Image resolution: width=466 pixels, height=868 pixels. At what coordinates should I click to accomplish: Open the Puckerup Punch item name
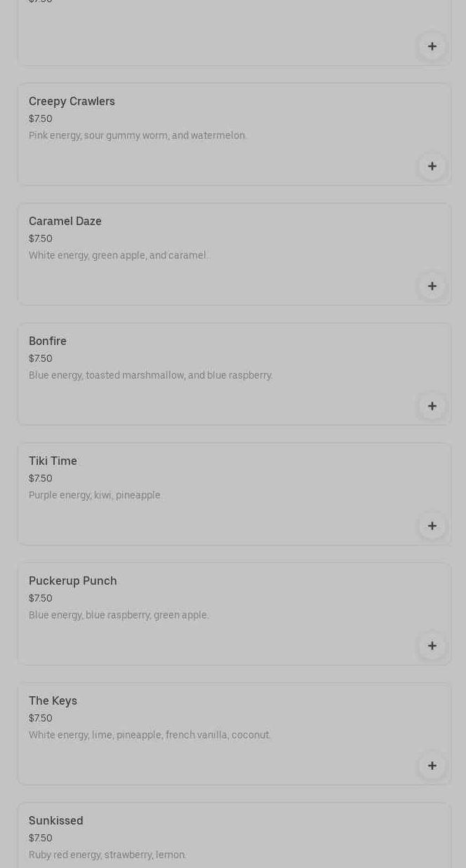coord(73,581)
